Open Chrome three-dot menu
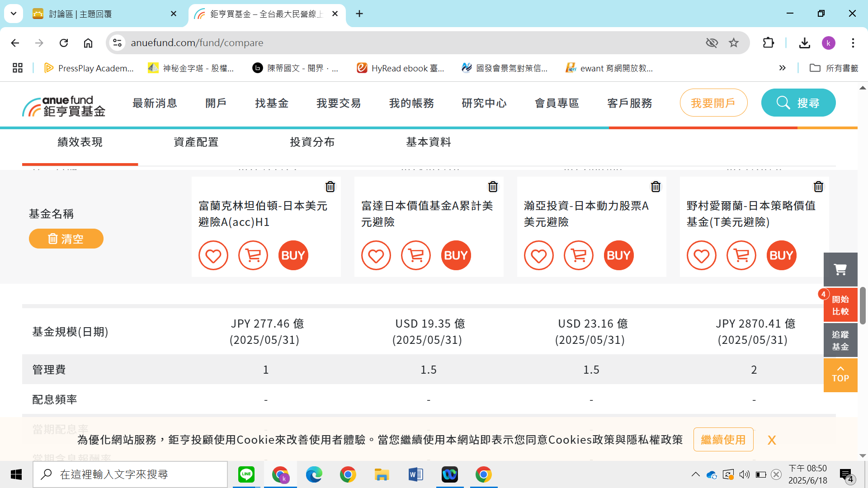The width and height of the screenshot is (868, 488). 853,43
